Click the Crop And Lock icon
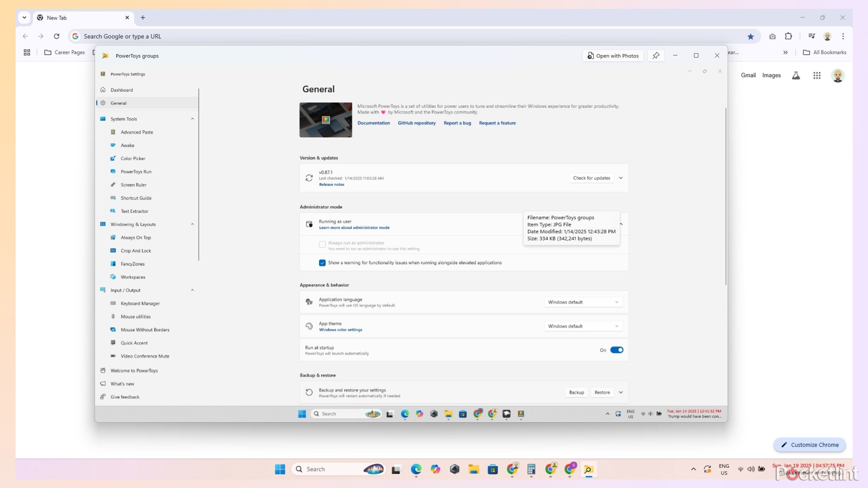 coord(113,251)
